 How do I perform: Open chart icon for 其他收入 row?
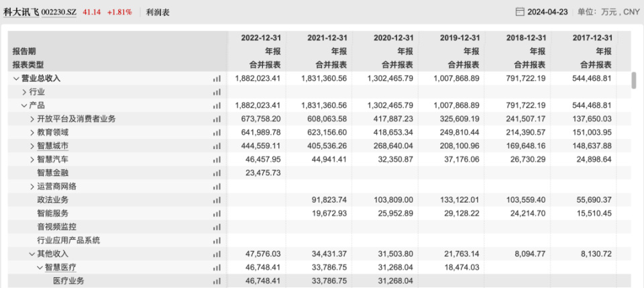coord(217,254)
